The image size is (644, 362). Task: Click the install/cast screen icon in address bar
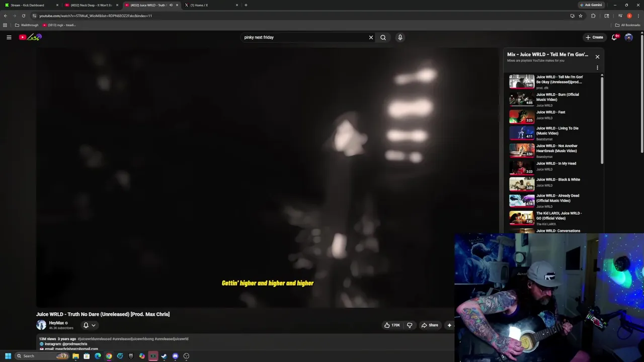pyautogui.click(x=572, y=16)
